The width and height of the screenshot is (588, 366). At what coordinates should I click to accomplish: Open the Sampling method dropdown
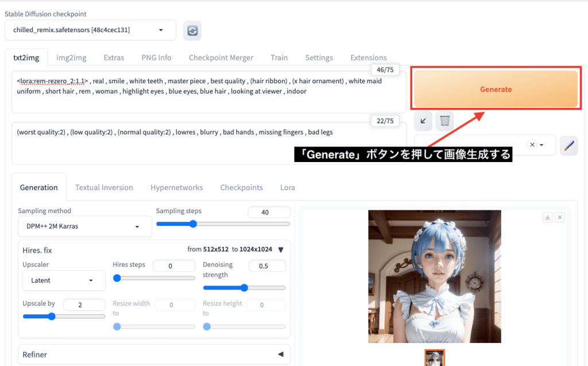[85, 226]
